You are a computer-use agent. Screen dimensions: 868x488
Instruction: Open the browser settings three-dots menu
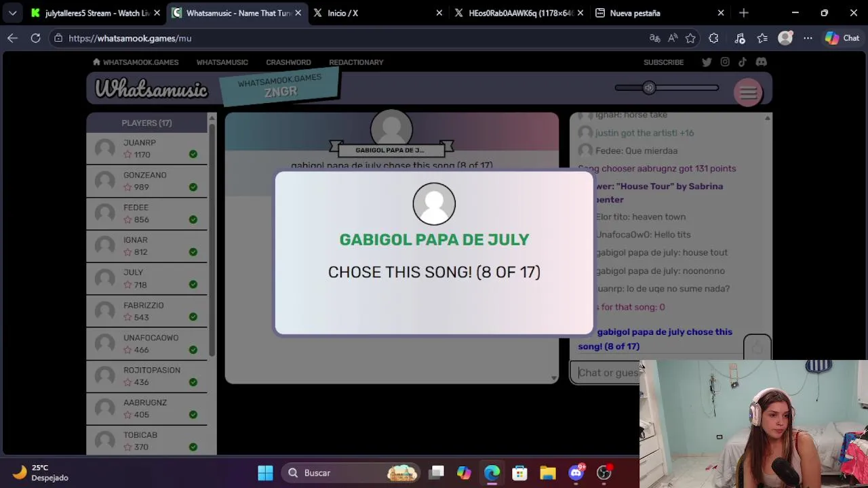[x=808, y=39]
